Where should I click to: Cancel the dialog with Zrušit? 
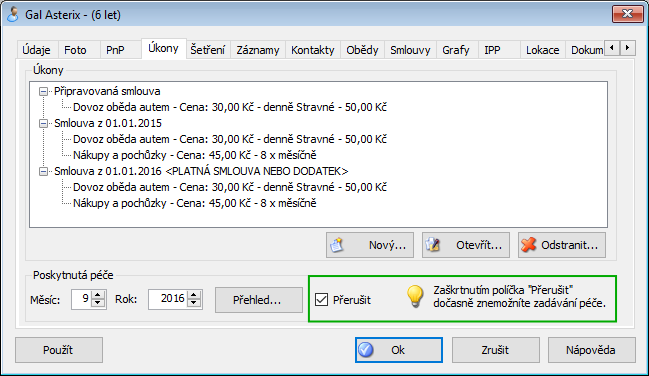click(495, 350)
